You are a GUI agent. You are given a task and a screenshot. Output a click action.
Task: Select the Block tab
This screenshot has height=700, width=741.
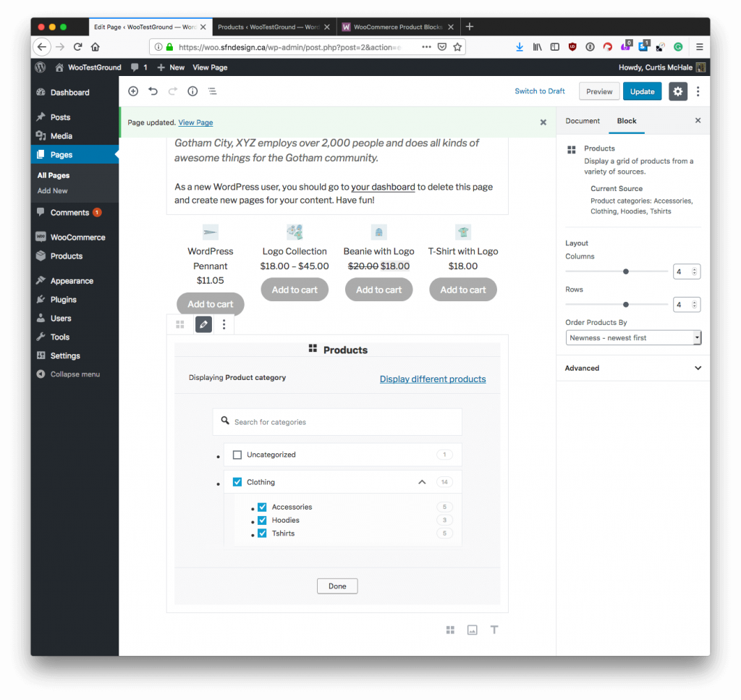[627, 121]
